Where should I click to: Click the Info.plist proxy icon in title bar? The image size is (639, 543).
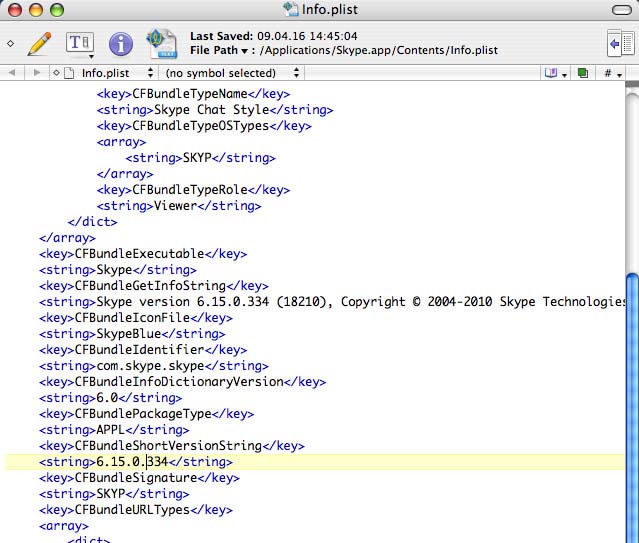tap(291, 9)
